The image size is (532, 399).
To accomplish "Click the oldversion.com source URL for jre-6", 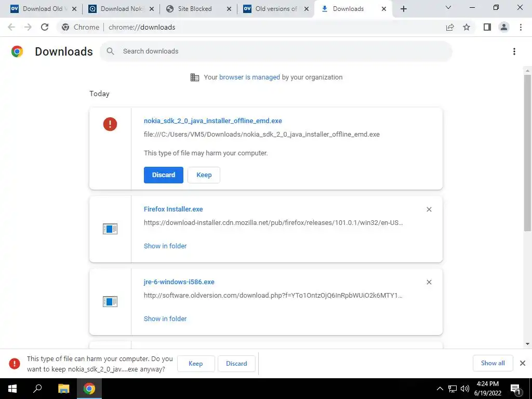I will pyautogui.click(x=273, y=296).
